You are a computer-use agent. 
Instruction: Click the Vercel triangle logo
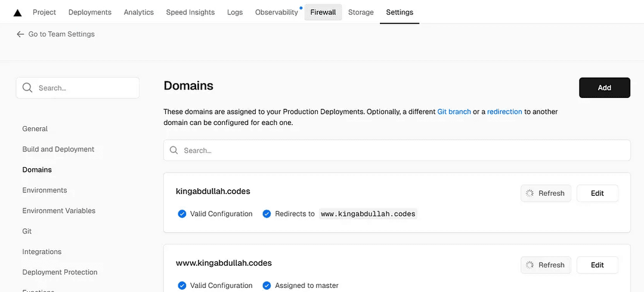pyautogui.click(x=17, y=13)
